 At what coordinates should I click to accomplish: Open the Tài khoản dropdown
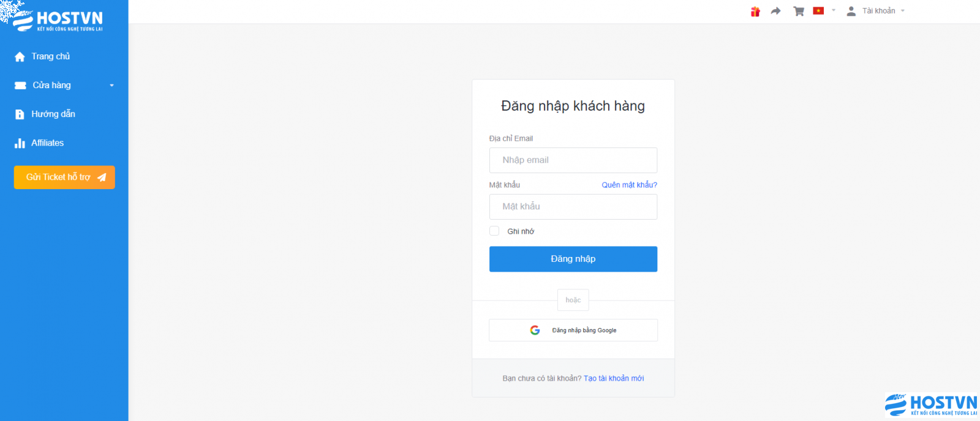point(875,11)
